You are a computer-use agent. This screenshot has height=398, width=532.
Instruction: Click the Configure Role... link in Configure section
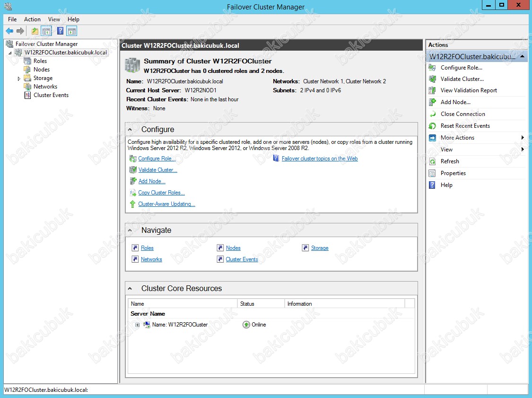click(157, 159)
